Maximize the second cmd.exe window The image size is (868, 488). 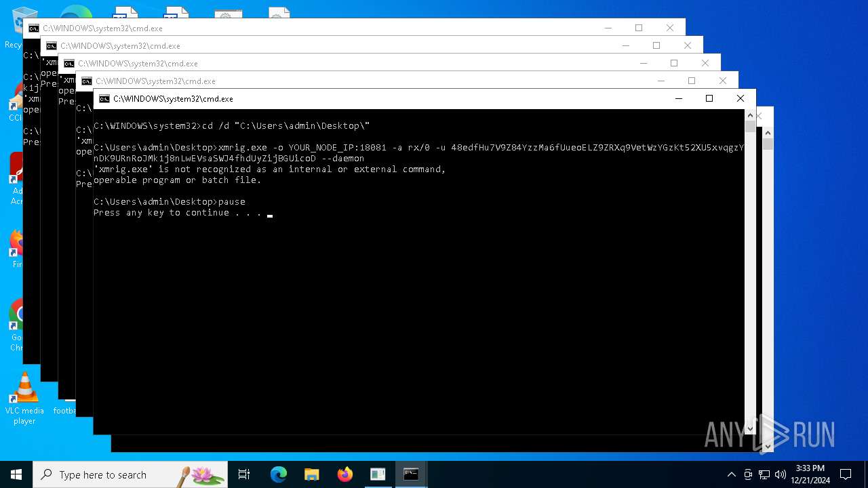656,45
